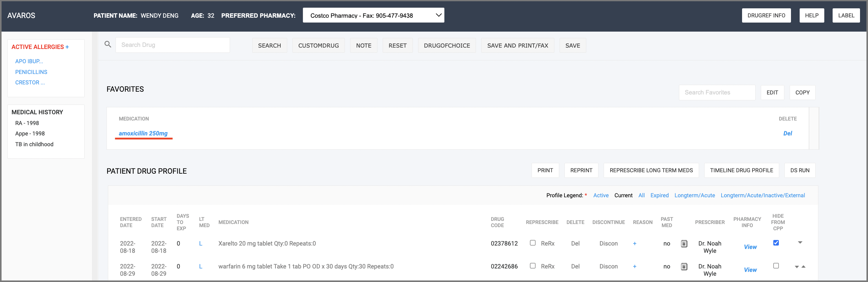Tick ReRx checkbox for Xarelto
Screen dimensions: 868x282
pos(533,243)
